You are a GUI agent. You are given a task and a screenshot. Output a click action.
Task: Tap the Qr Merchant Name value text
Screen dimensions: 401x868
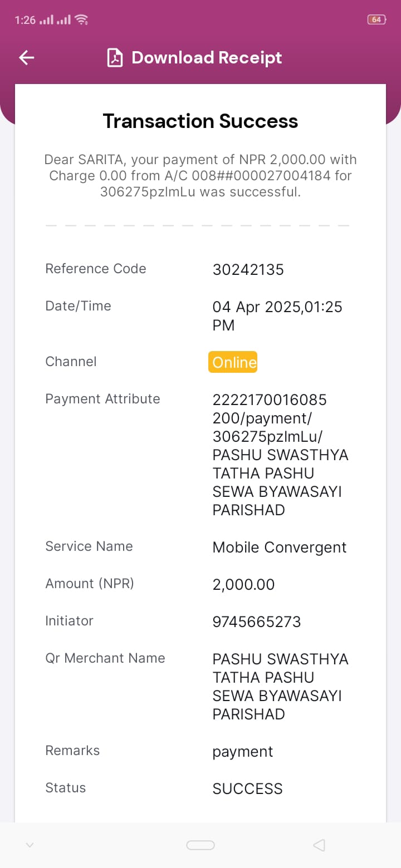(x=281, y=687)
